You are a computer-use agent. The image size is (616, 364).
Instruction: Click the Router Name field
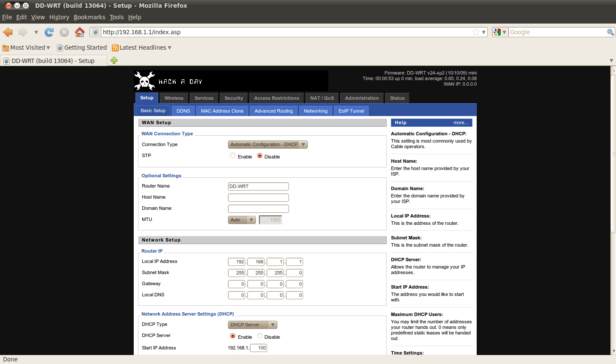coord(258,186)
